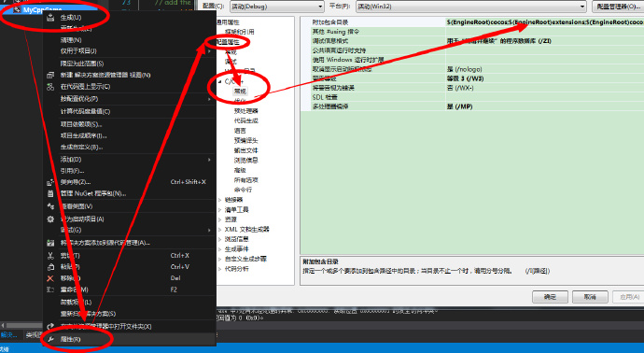644x353 pixels.
Task: Select 项目依赖项(S)... menu entry
Action: coord(81,124)
